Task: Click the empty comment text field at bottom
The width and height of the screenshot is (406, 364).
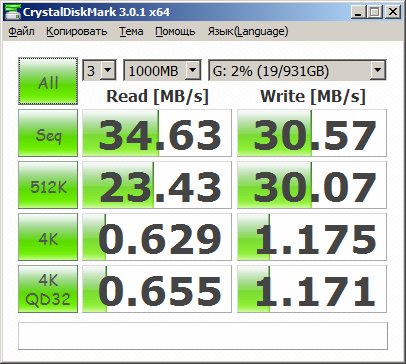Action: click(x=203, y=336)
